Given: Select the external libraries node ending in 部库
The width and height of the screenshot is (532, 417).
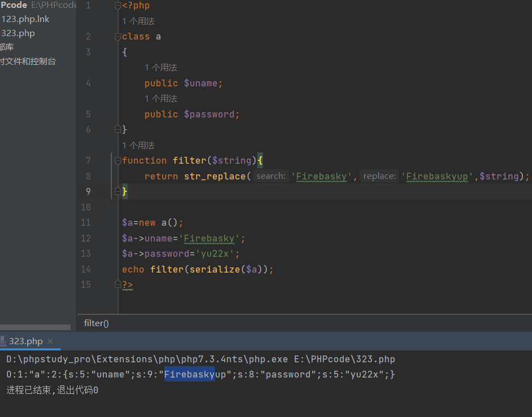Looking at the screenshot, I should click(x=7, y=47).
